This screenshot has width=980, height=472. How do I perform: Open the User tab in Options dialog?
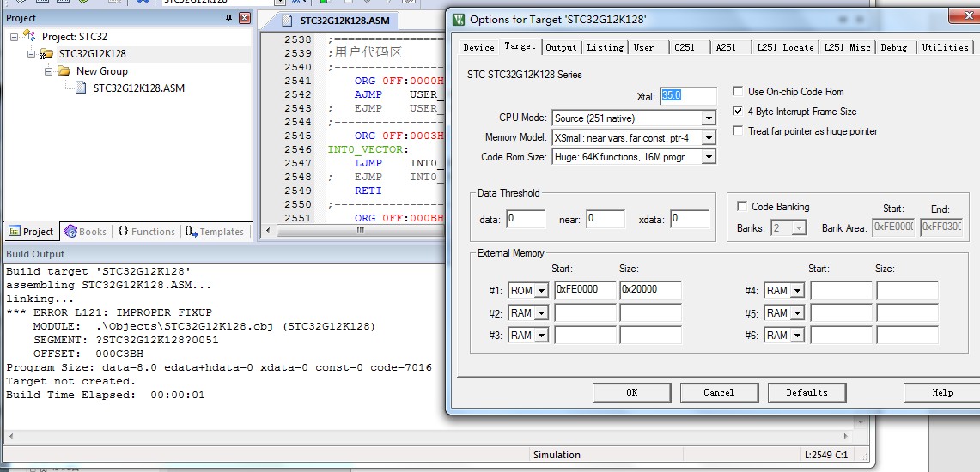coord(644,47)
